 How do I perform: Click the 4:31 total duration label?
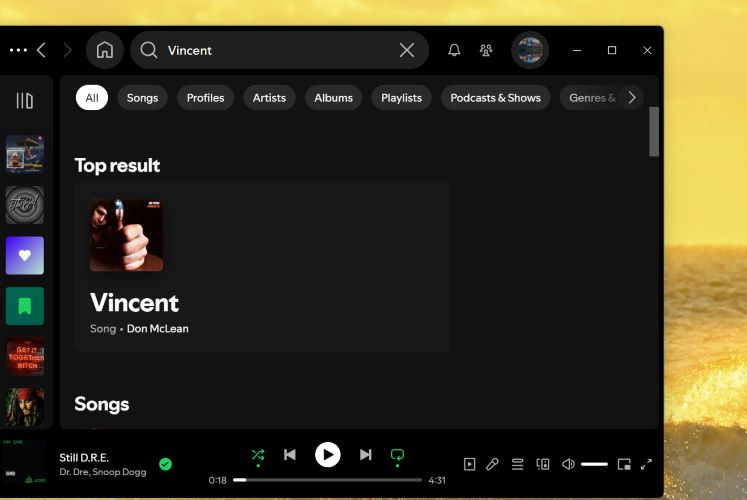click(x=437, y=480)
